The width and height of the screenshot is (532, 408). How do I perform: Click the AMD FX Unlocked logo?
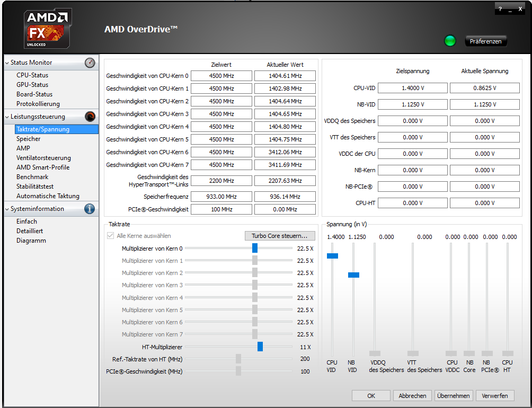click(x=48, y=29)
